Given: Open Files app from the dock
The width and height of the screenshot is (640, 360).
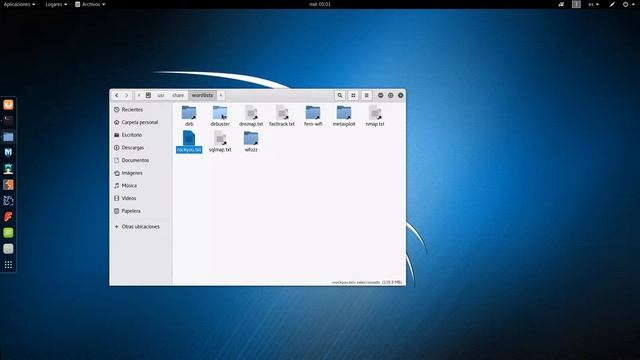Looking at the screenshot, I should pyautogui.click(x=8, y=137).
